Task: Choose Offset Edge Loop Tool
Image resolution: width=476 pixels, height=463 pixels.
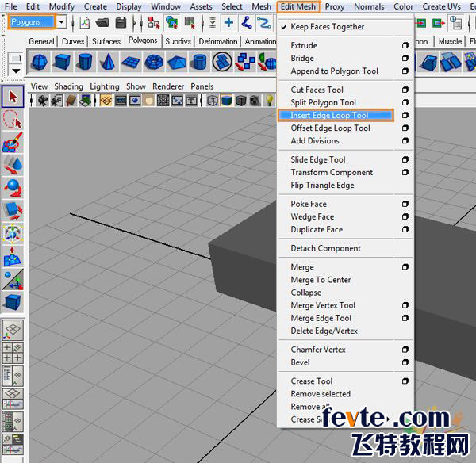Action: coord(330,128)
